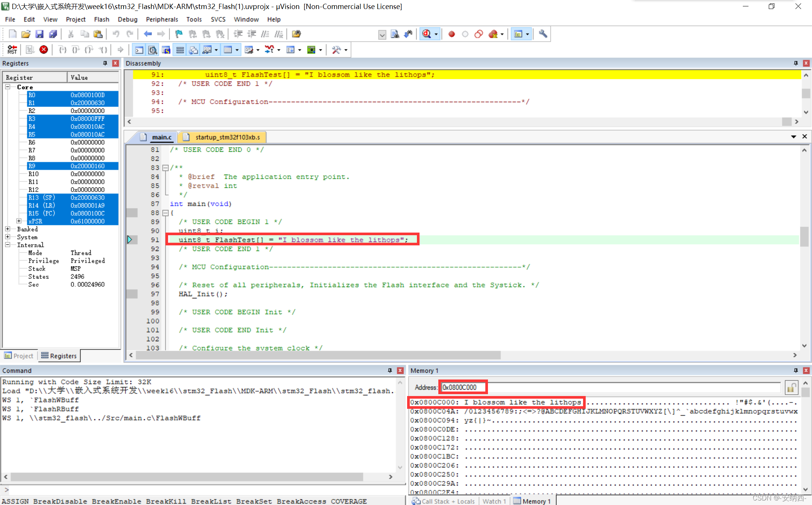The image size is (812, 505).
Task: Switch to startup_stm32f103xb.s tab
Action: coord(227,137)
